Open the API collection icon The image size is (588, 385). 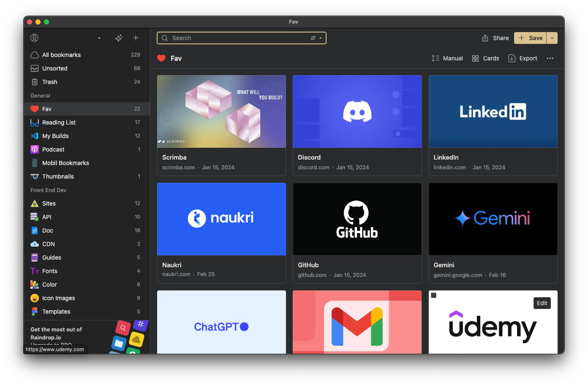(x=35, y=217)
